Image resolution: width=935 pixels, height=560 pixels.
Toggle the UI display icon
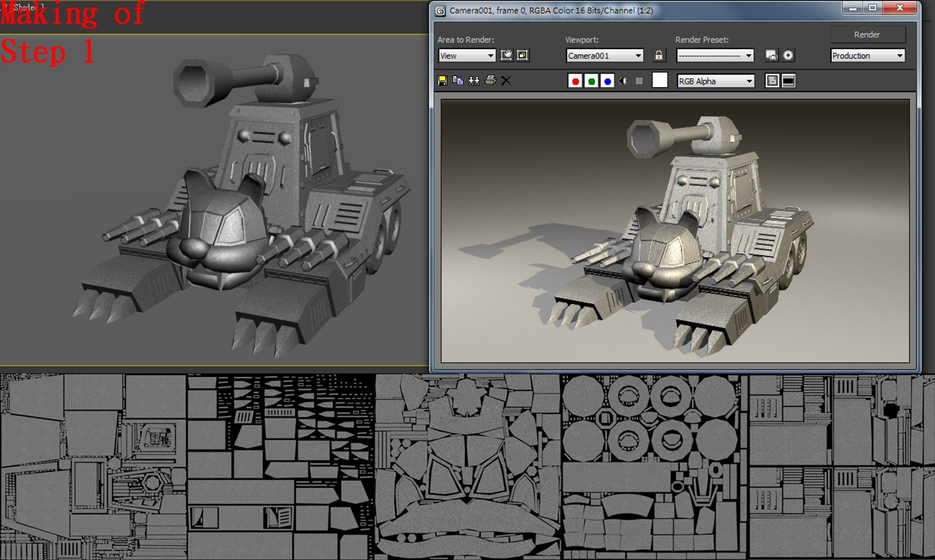[789, 81]
